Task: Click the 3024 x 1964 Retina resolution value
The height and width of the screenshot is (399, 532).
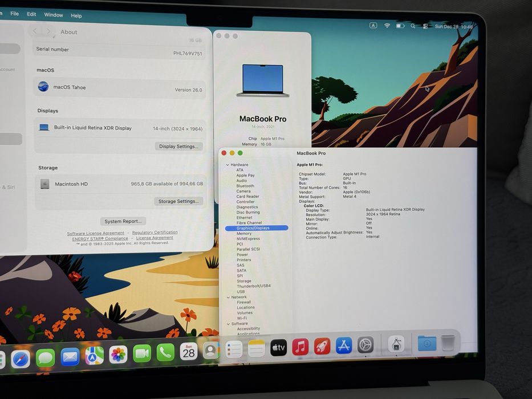Action: pyautogui.click(x=383, y=214)
